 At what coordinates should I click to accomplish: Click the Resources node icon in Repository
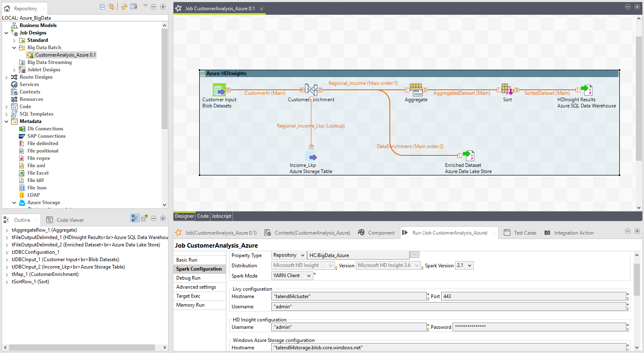point(14,99)
